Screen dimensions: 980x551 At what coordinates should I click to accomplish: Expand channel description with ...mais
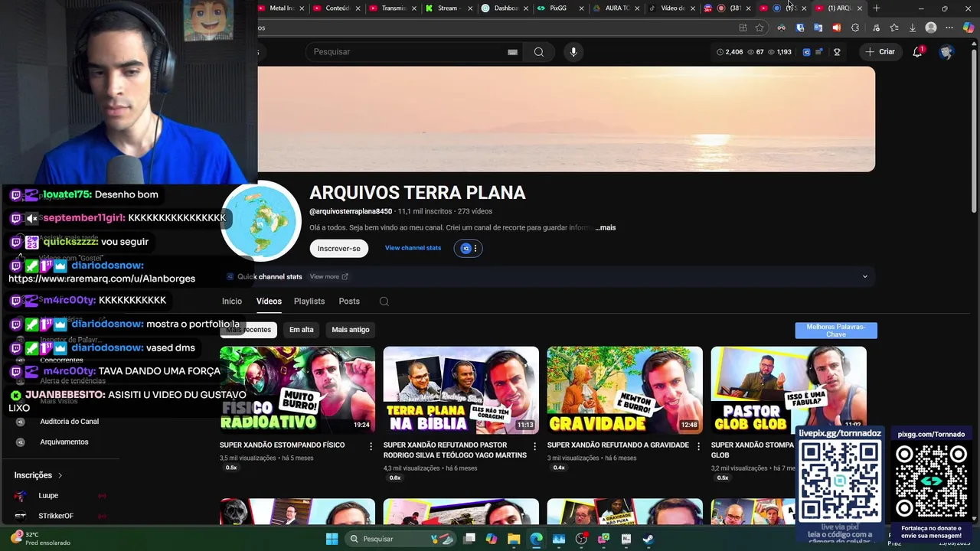click(606, 227)
